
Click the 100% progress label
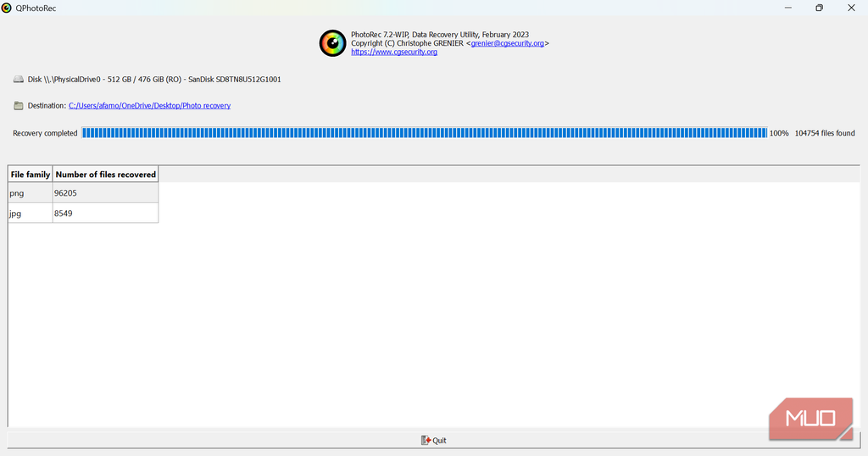(779, 133)
